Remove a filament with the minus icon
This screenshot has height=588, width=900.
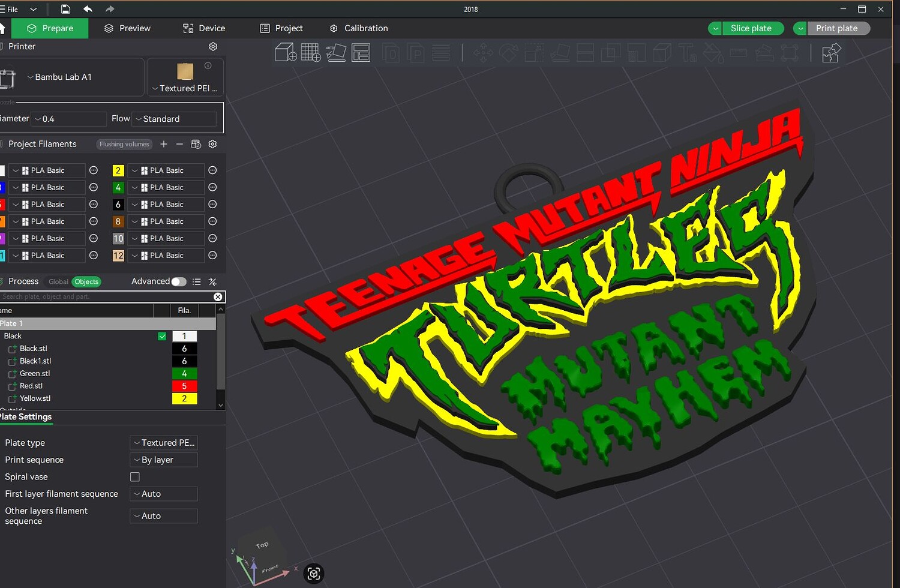[179, 144]
